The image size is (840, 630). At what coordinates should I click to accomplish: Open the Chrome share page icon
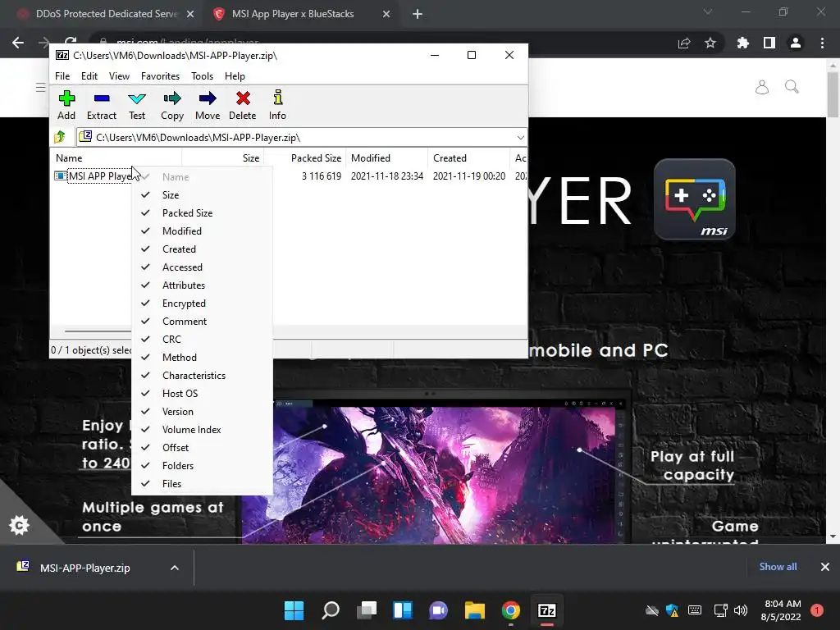click(x=684, y=43)
